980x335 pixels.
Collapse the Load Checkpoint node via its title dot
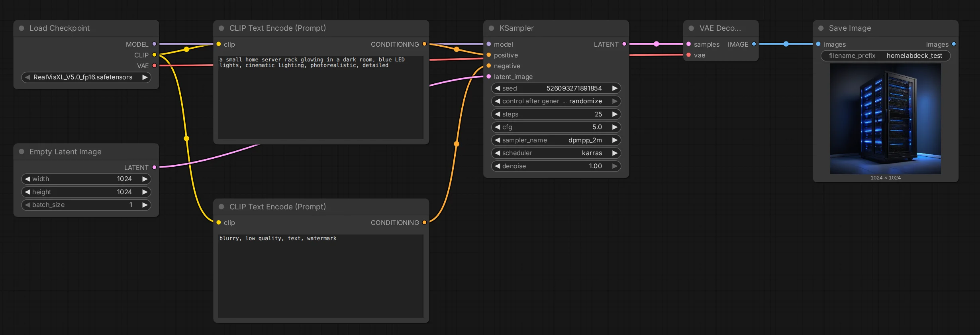[x=22, y=28]
